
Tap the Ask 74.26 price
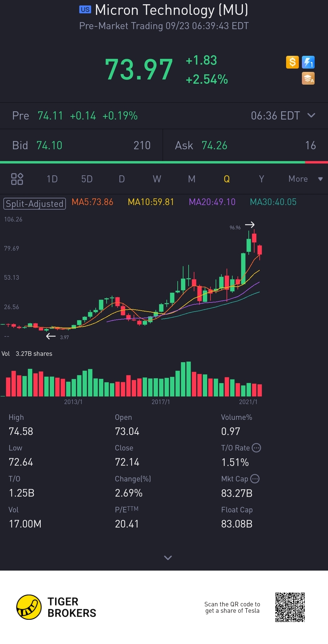[214, 146]
